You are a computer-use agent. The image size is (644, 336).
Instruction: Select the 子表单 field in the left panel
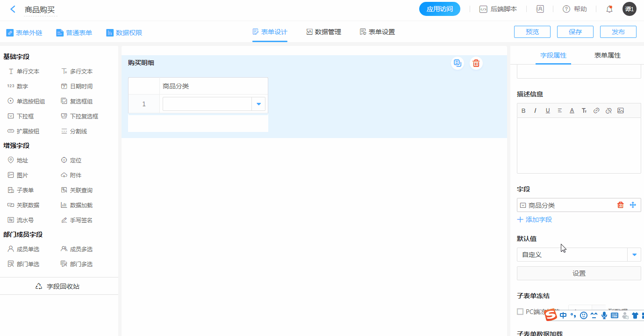(25, 190)
